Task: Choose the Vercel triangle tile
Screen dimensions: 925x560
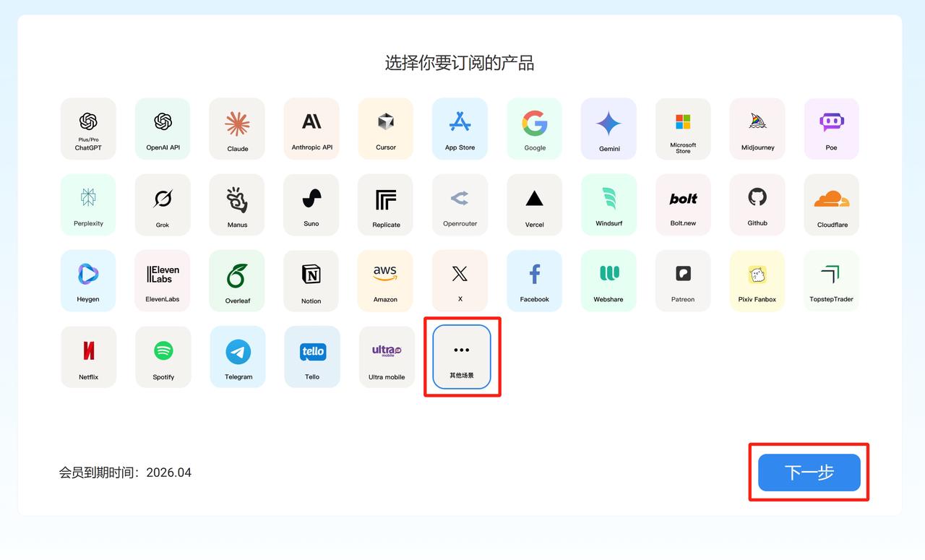Action: [x=535, y=204]
